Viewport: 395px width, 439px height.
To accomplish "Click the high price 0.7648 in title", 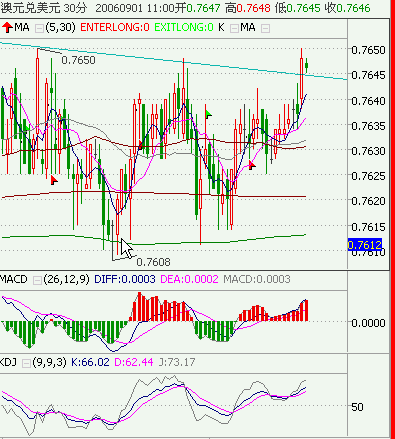I will pyautogui.click(x=253, y=8).
